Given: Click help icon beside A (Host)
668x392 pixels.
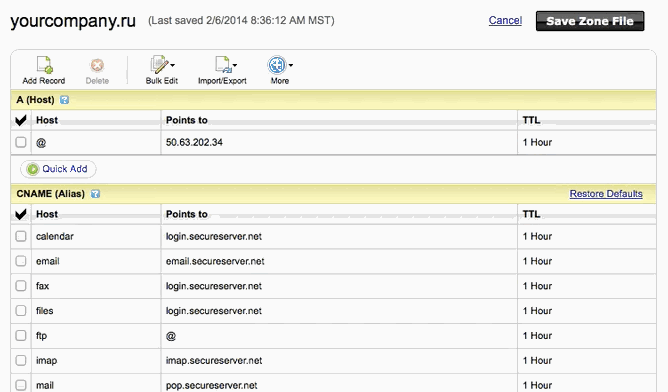Looking at the screenshot, I should (64, 100).
